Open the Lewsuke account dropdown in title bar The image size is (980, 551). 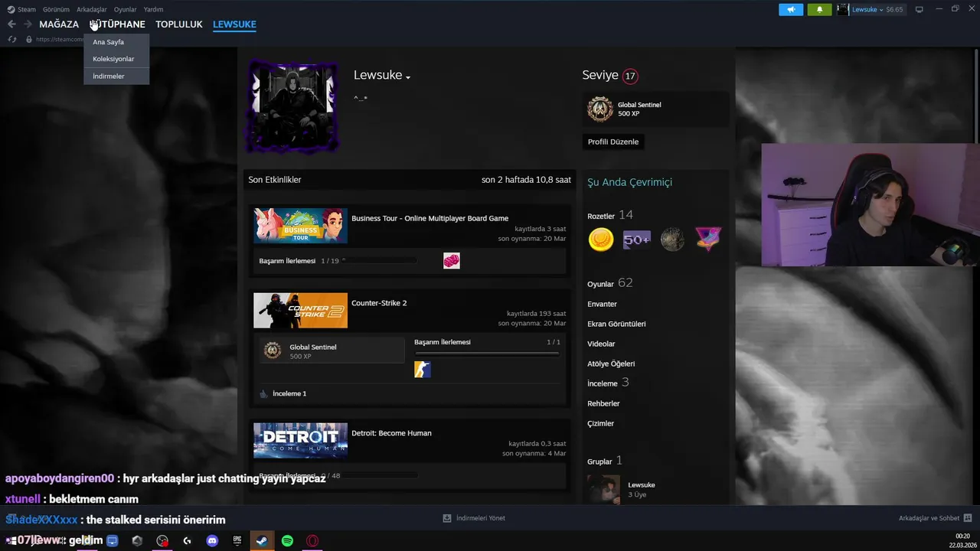(867, 9)
